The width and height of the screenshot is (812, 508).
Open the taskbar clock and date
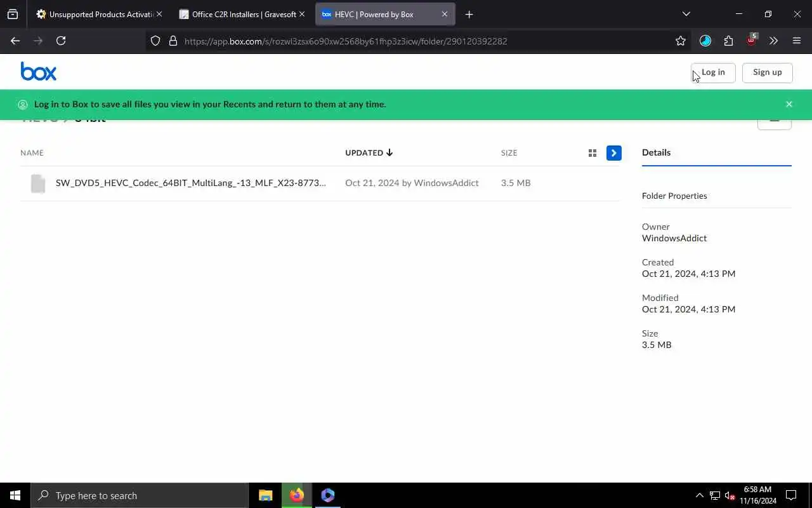[x=757, y=495]
